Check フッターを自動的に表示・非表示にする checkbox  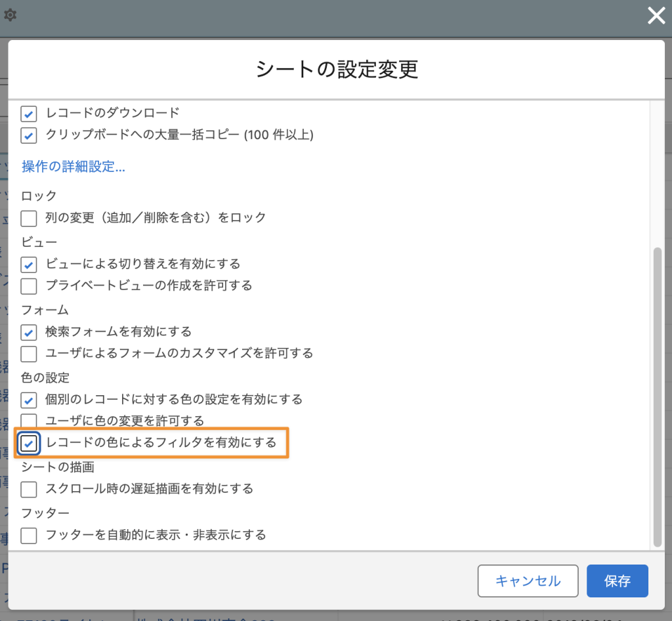[29, 536]
